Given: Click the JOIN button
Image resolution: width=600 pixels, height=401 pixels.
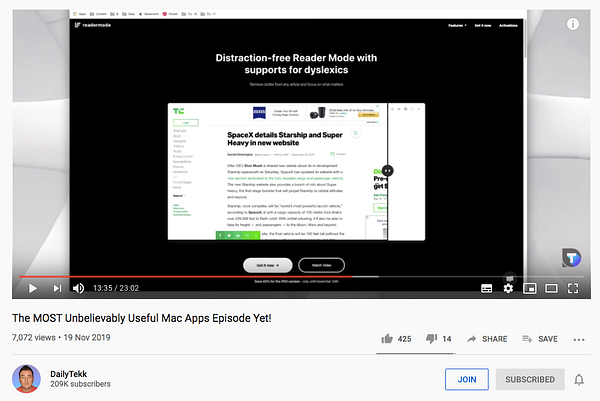Looking at the screenshot, I should (x=467, y=379).
